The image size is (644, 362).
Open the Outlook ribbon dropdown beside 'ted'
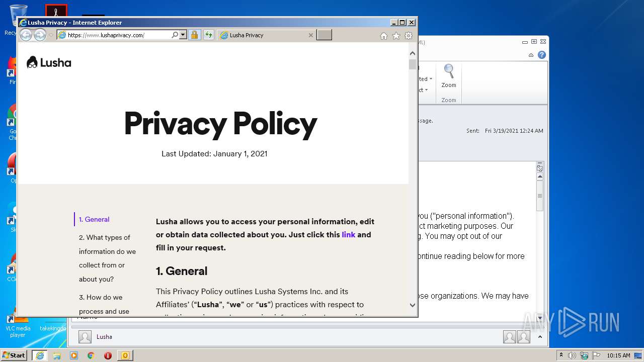tap(431, 79)
